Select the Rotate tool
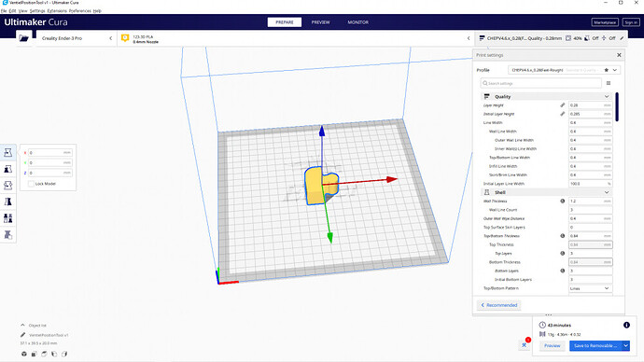Screen dimensions: 644x362 tap(7, 186)
